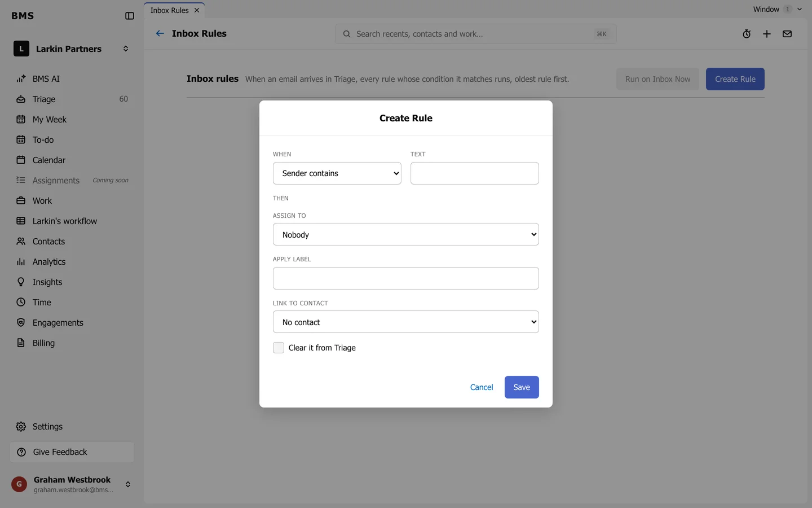The width and height of the screenshot is (812, 508).
Task: Go back with the arrow icon
Action: (x=160, y=34)
